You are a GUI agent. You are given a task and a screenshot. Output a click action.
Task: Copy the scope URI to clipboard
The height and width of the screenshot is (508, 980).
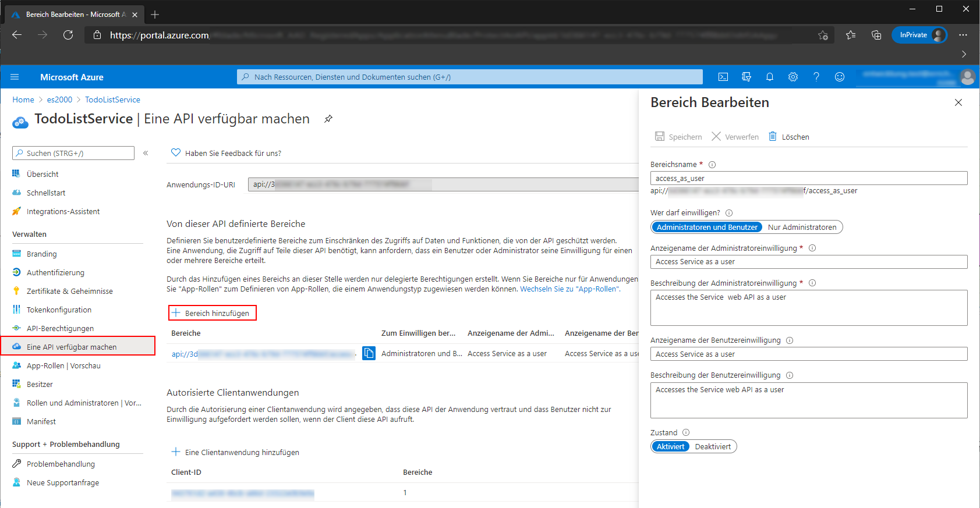tap(369, 353)
